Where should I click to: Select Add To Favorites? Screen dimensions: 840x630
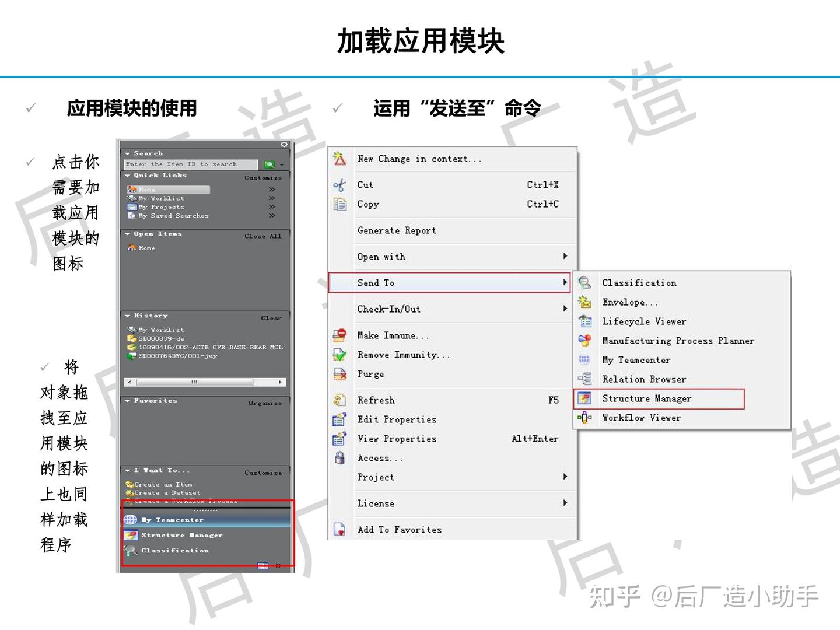pyautogui.click(x=399, y=529)
